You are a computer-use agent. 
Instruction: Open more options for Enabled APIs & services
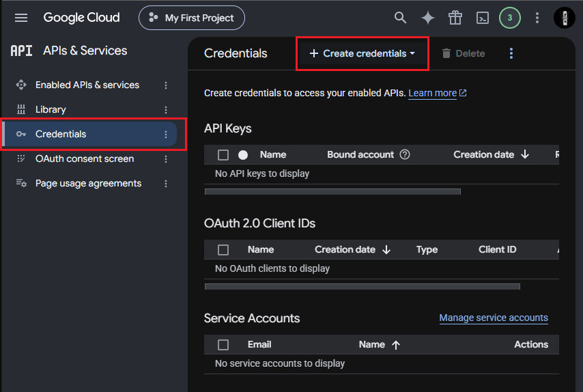pyautogui.click(x=166, y=85)
